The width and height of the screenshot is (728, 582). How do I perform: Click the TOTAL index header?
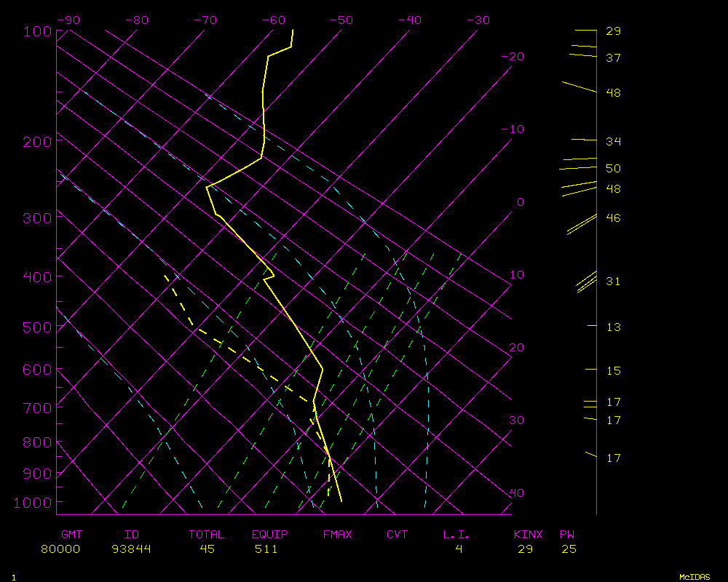pyautogui.click(x=207, y=535)
